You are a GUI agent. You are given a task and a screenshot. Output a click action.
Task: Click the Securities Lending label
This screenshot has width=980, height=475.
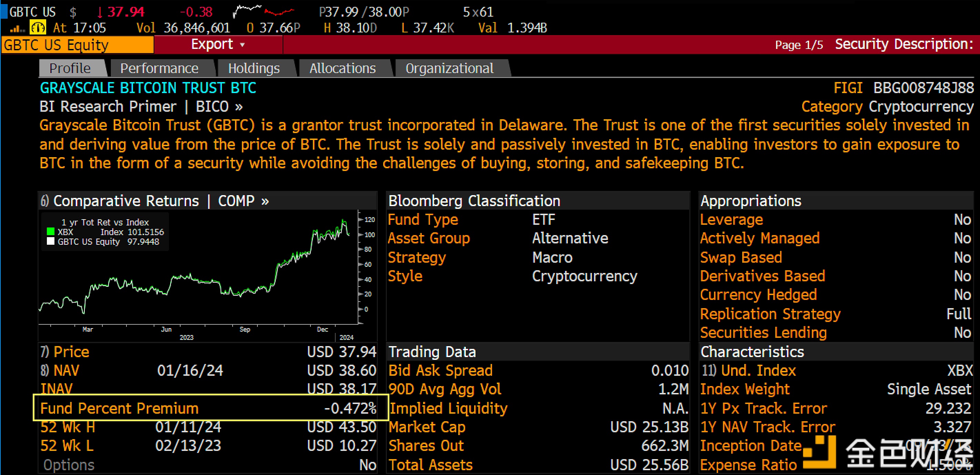764,333
